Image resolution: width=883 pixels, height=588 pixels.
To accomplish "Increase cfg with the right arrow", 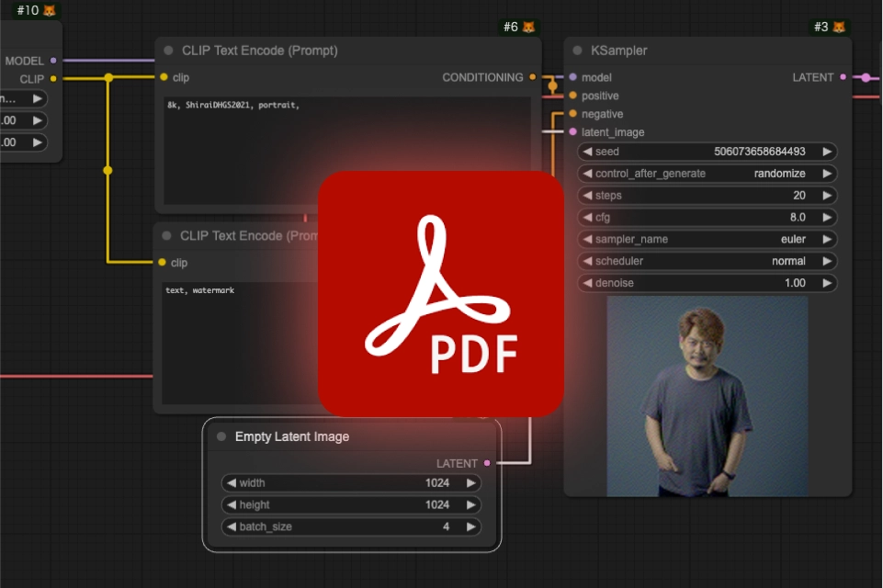I will click(827, 218).
